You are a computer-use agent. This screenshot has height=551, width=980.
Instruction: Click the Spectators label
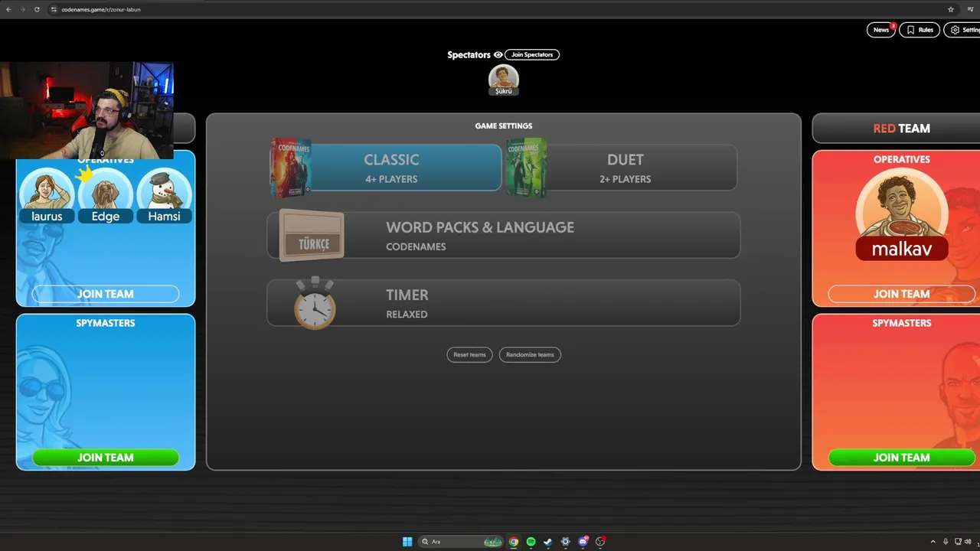click(469, 54)
